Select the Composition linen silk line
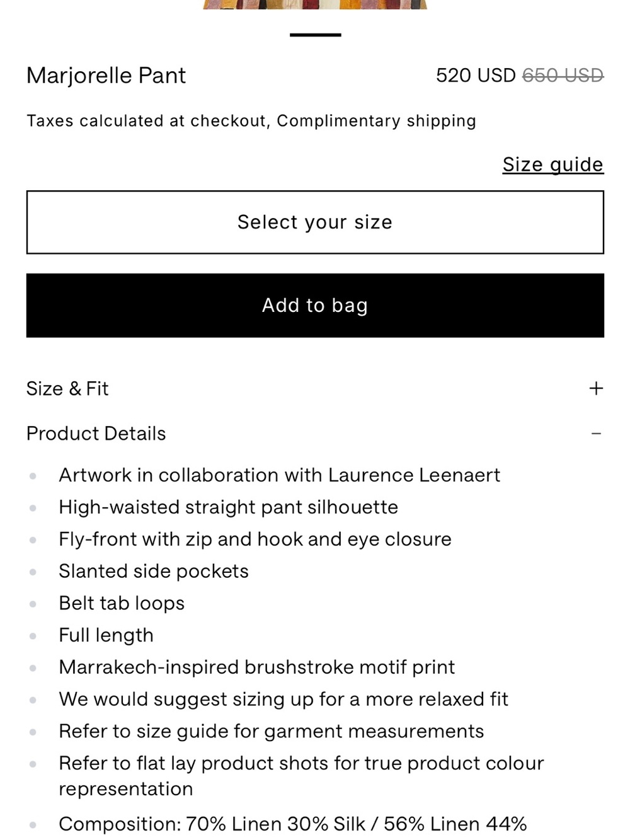The image size is (630, 840). click(x=293, y=824)
